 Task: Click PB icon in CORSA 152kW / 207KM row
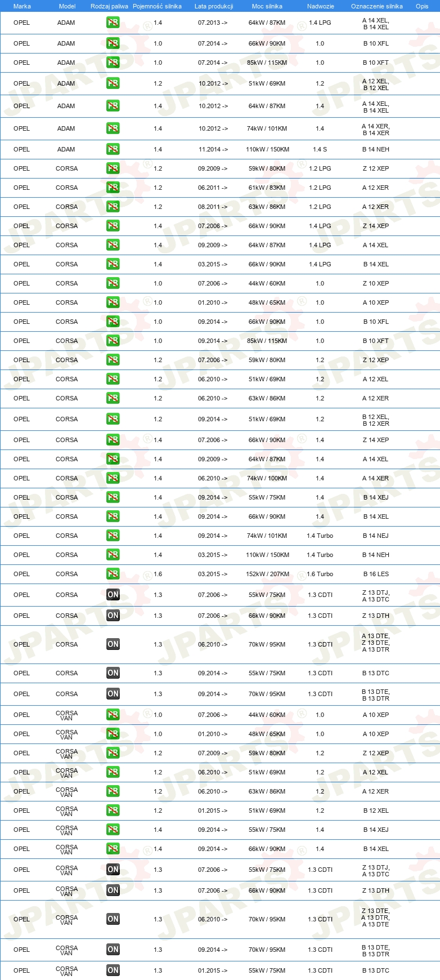pyautogui.click(x=113, y=574)
